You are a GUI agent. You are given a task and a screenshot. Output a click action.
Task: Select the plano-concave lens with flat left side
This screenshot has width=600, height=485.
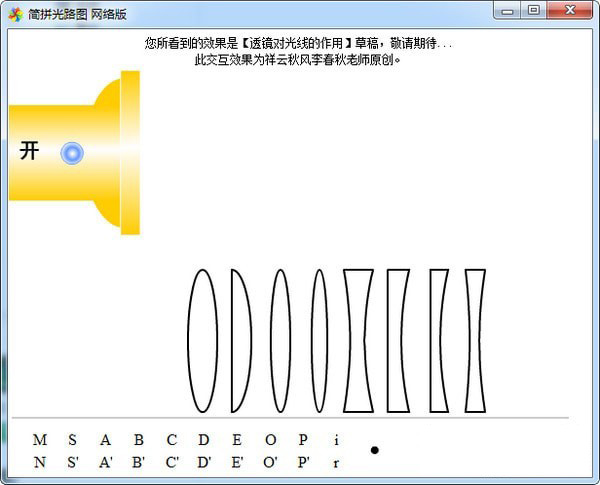point(398,341)
